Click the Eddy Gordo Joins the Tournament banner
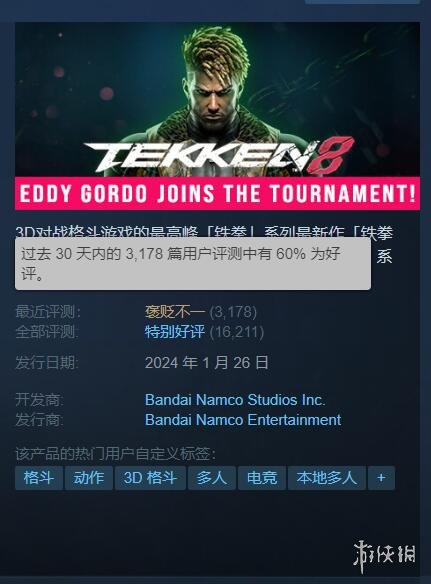431x584 pixels. click(x=217, y=194)
